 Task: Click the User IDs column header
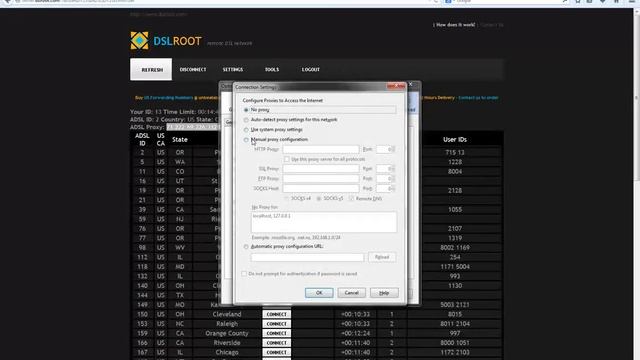[x=455, y=140]
